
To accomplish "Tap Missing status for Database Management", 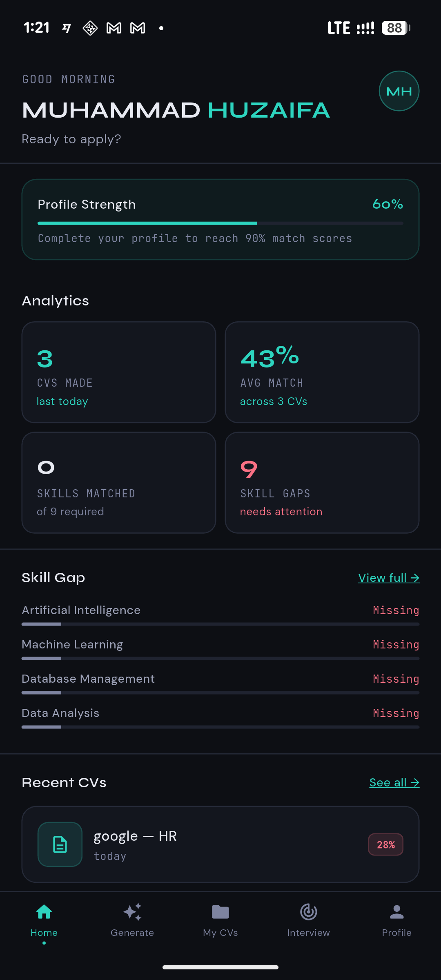I will [396, 679].
